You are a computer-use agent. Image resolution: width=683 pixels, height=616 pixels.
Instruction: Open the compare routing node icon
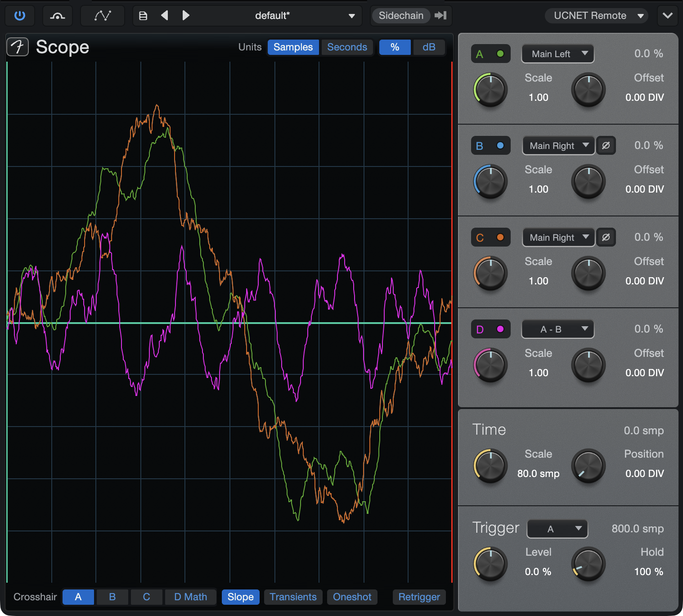tap(58, 16)
